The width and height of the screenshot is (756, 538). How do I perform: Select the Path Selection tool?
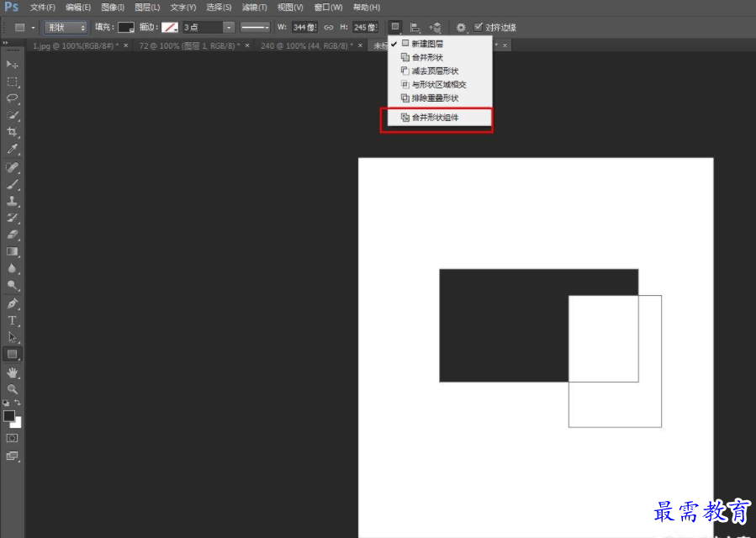(13, 337)
